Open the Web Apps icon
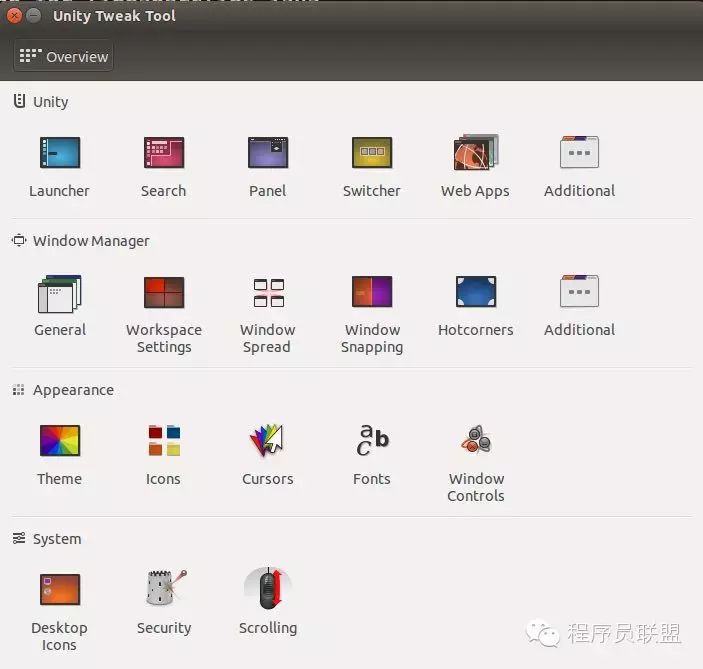This screenshot has width=703, height=669. 476,152
